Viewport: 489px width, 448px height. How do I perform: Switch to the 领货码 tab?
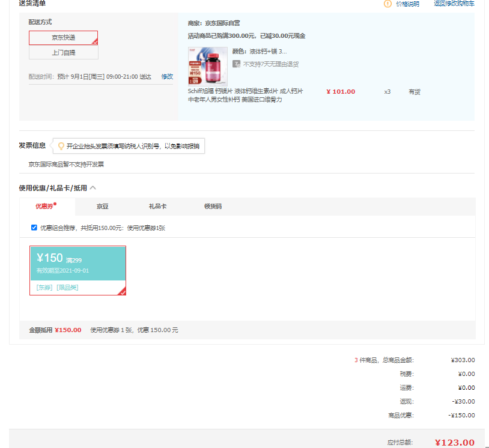click(213, 207)
